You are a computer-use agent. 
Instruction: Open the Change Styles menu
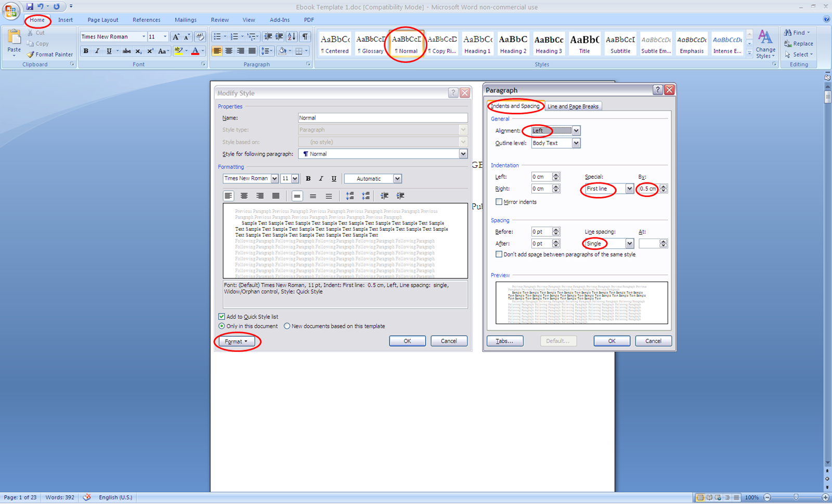click(x=765, y=44)
